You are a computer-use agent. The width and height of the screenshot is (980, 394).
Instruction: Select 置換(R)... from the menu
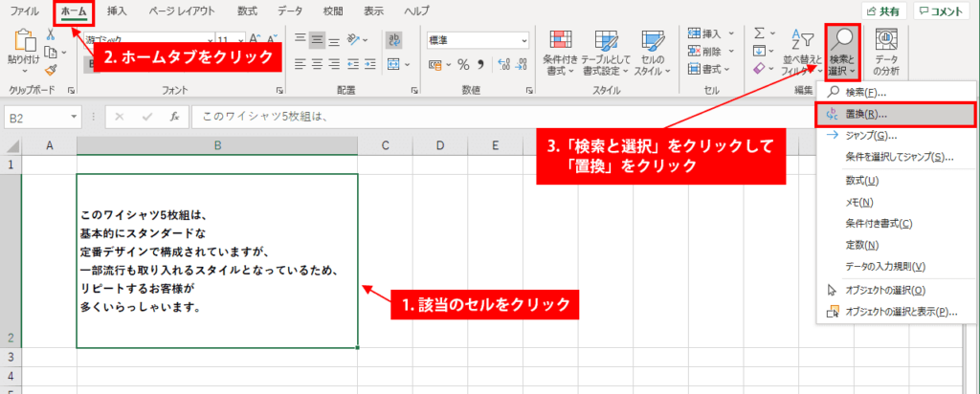[x=896, y=114]
